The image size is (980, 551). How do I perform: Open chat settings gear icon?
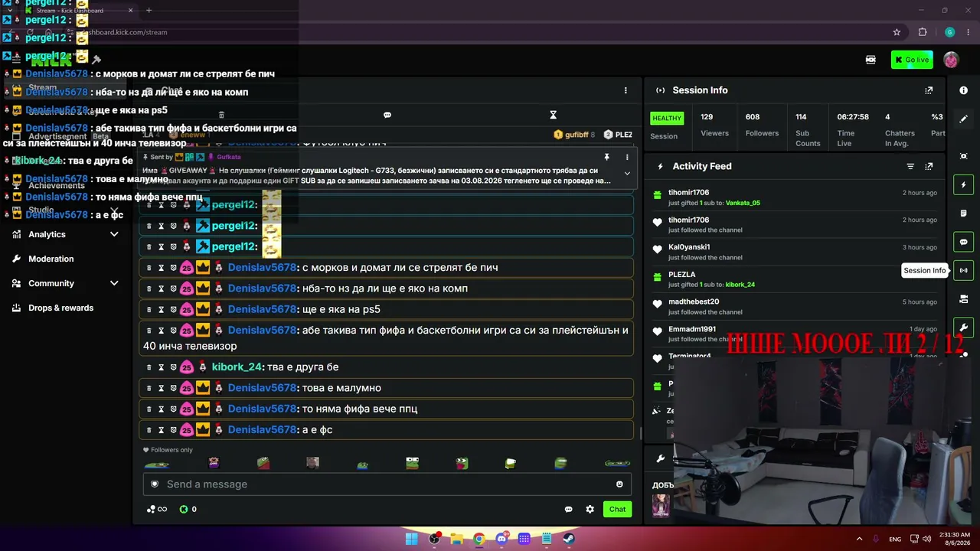point(590,509)
